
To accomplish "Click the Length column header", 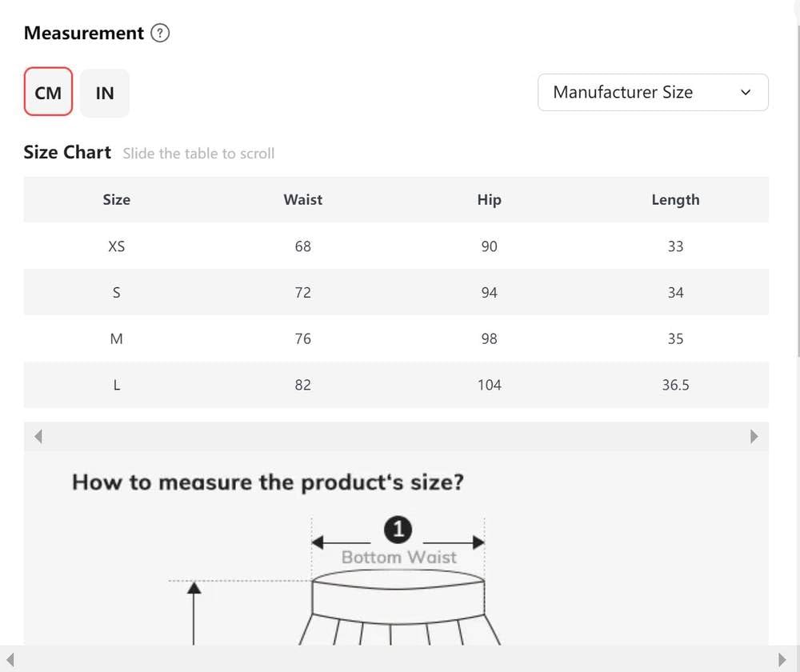I will pyautogui.click(x=675, y=199).
